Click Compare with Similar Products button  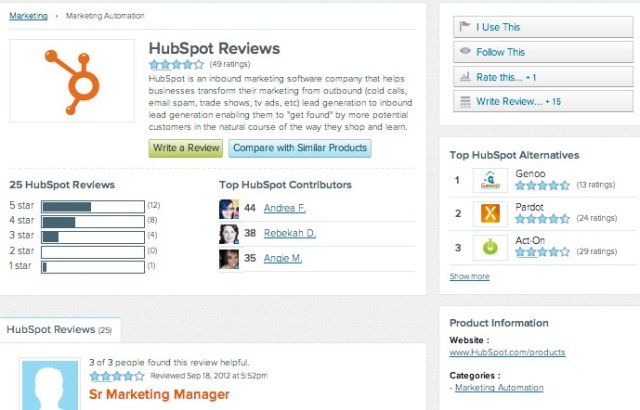(x=300, y=148)
